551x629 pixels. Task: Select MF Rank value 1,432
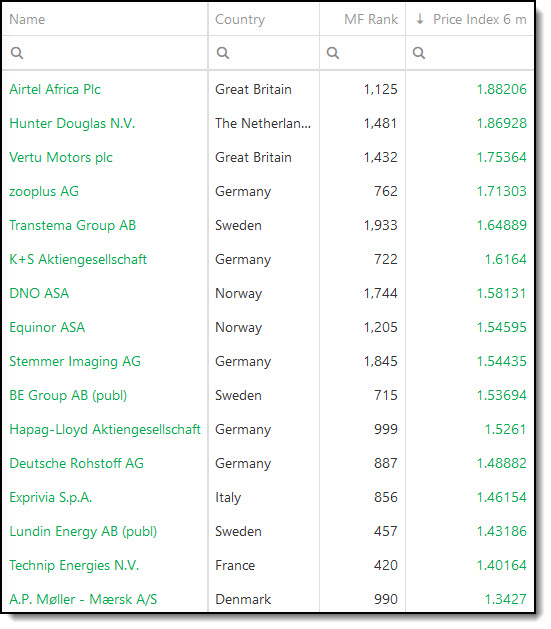pyautogui.click(x=381, y=157)
